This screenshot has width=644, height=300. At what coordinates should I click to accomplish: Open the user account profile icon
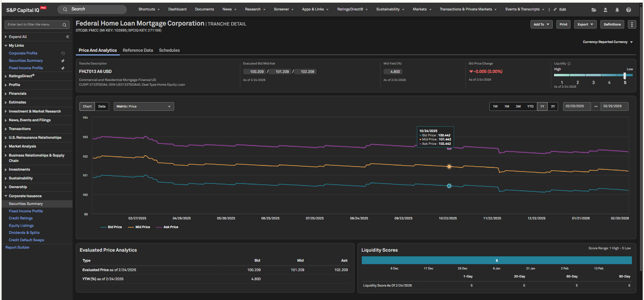(x=605, y=10)
